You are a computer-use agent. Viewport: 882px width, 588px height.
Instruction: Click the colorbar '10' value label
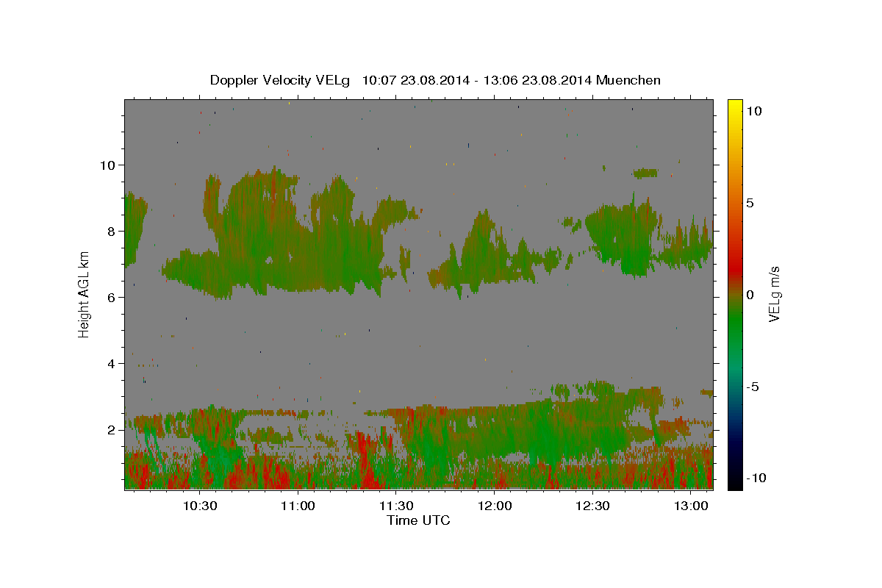tap(754, 110)
